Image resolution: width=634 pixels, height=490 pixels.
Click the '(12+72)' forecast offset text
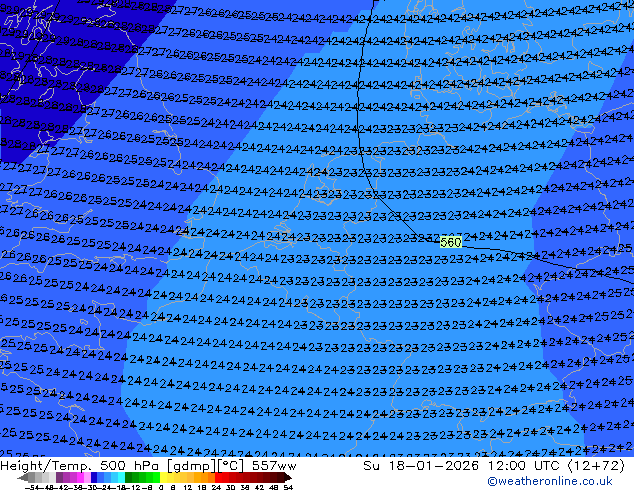tap(596, 466)
